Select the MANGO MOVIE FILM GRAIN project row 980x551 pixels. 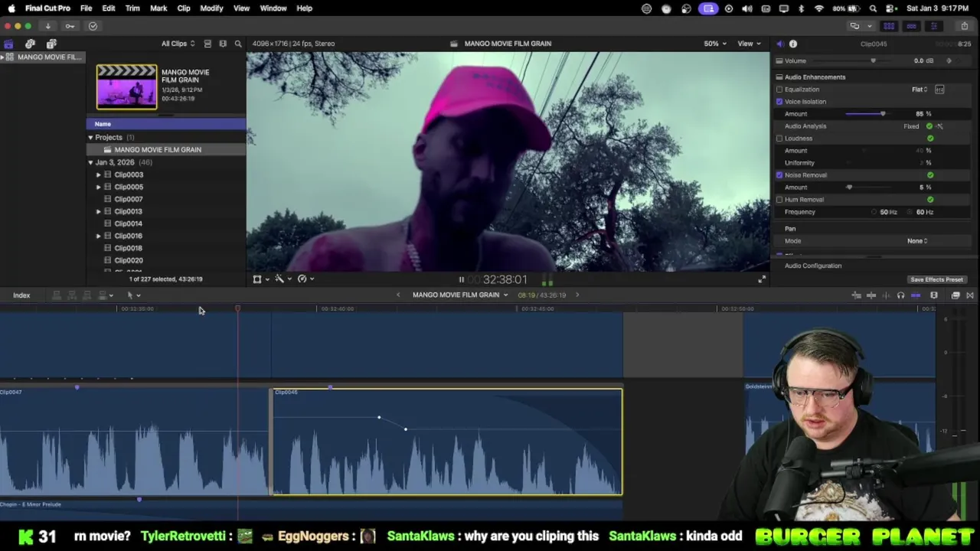pos(166,150)
